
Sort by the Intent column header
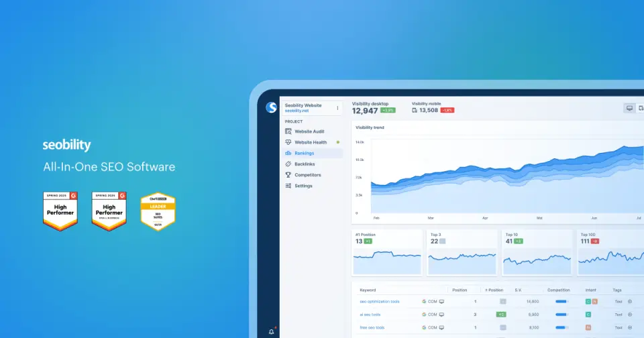coord(590,290)
